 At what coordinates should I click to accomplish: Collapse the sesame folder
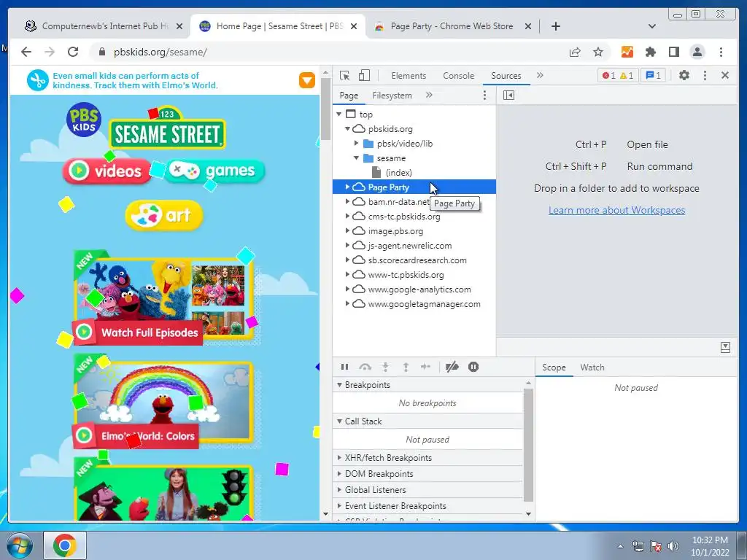pos(356,158)
